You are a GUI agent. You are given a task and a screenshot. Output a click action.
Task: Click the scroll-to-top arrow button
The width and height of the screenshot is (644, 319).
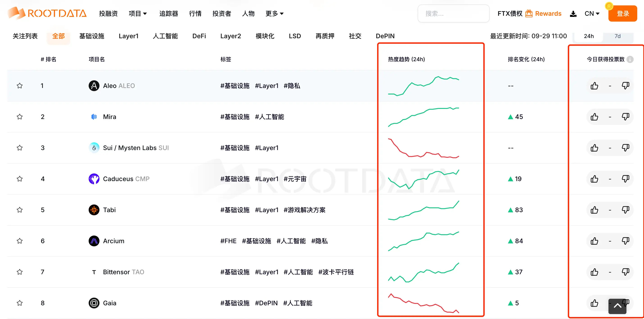coord(617,306)
